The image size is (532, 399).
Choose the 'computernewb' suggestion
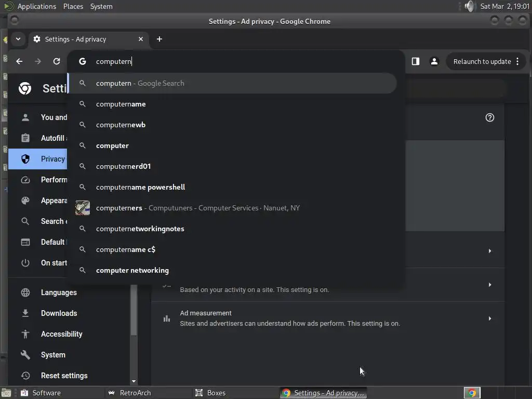pos(233,125)
